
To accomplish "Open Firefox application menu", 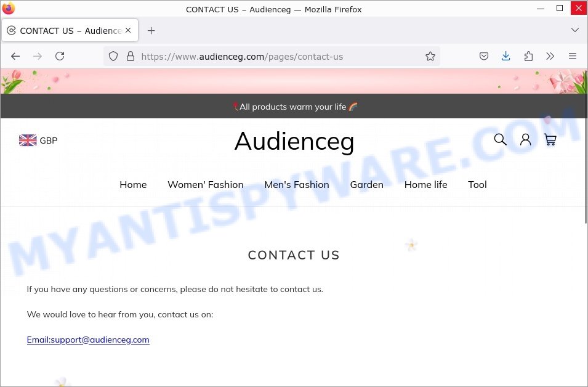I will pos(572,56).
